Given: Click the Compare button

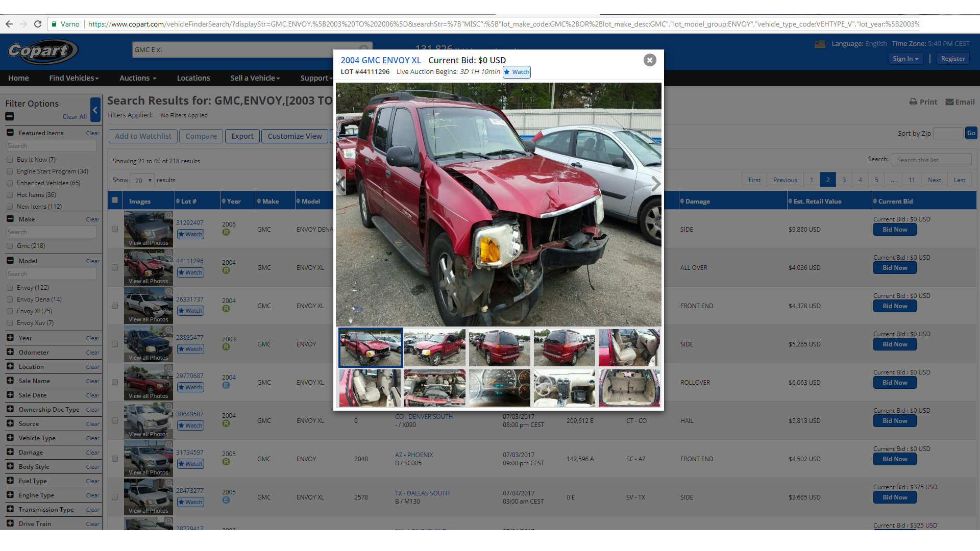Looking at the screenshot, I should click(201, 136).
